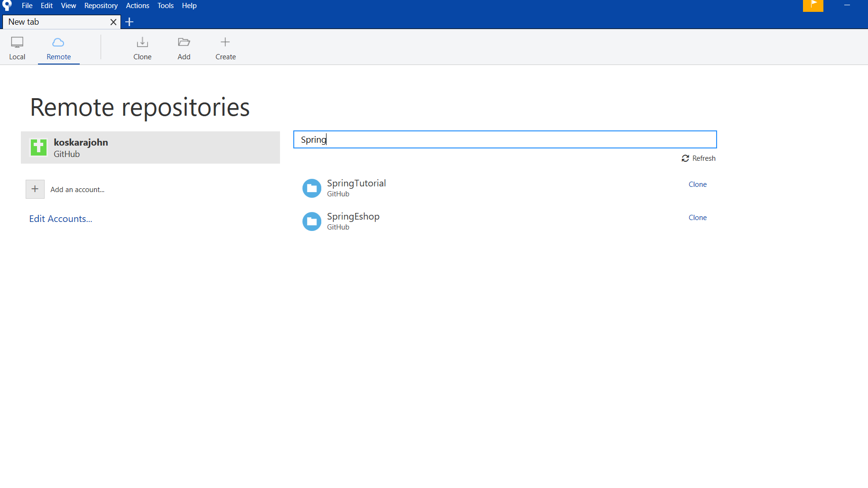Click the Local label in toolbar

coord(17,57)
